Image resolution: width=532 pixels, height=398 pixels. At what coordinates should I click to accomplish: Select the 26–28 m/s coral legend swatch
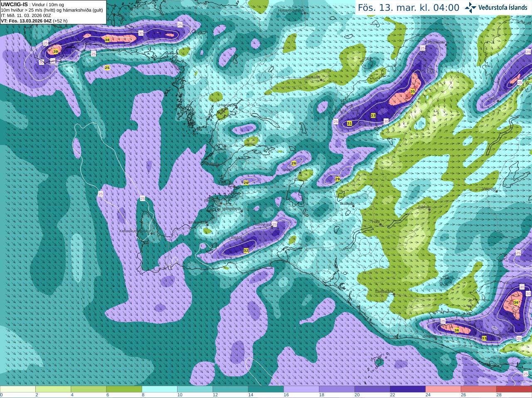[479, 389]
